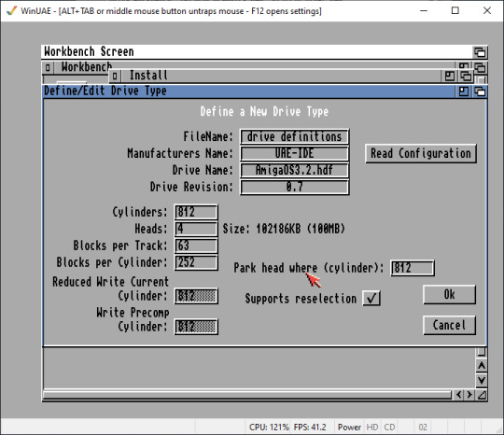Click the Park head cylinder field
This screenshot has width=504, height=435.
[413, 268]
